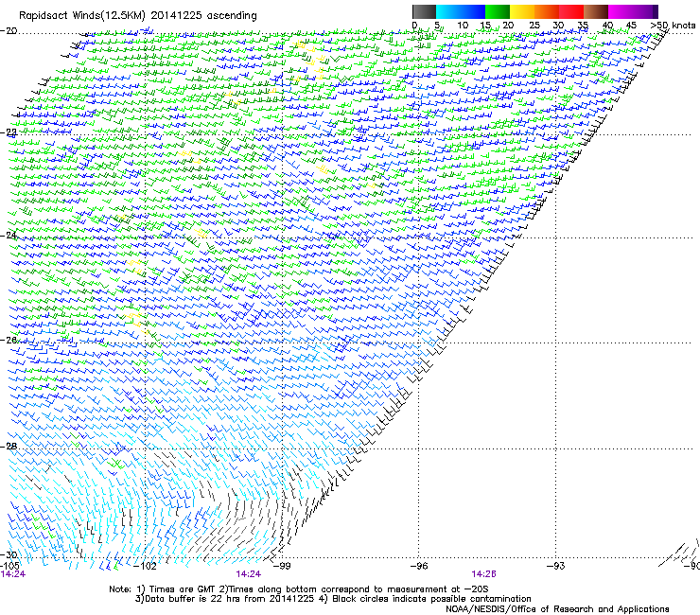Viewport: 700px width, 615px height.
Task: Select the -28 latitude axis label
Action: click(x=9, y=447)
